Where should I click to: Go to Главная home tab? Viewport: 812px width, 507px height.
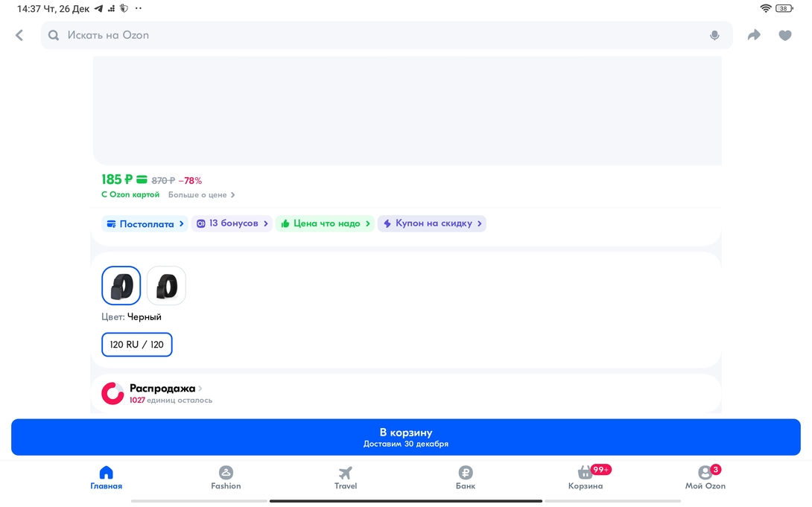point(106,477)
